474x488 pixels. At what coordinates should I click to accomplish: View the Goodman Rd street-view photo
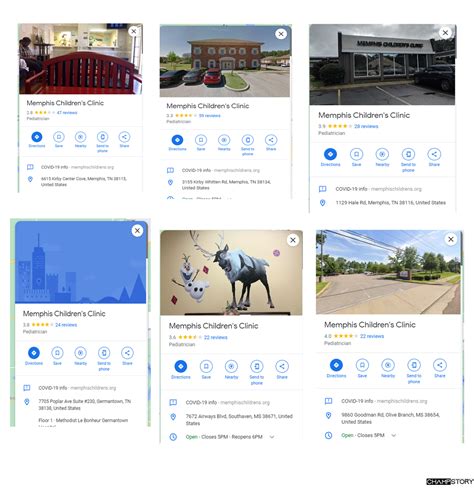(388, 272)
